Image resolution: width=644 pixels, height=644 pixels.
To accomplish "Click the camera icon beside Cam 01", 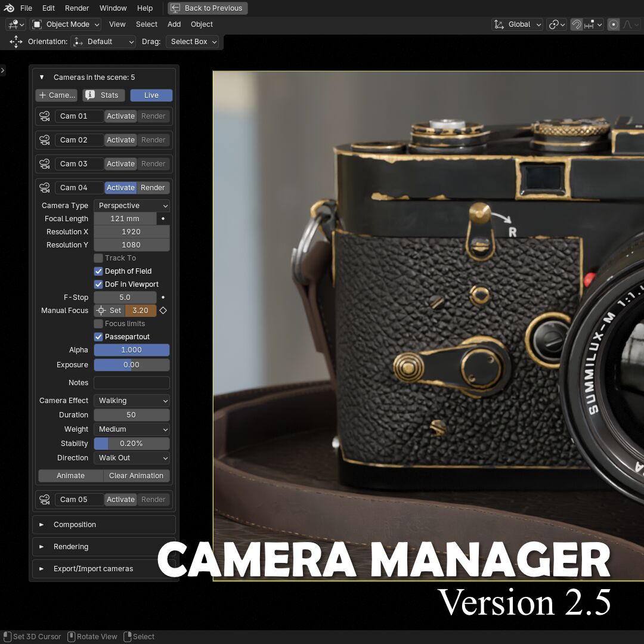I will click(x=45, y=116).
